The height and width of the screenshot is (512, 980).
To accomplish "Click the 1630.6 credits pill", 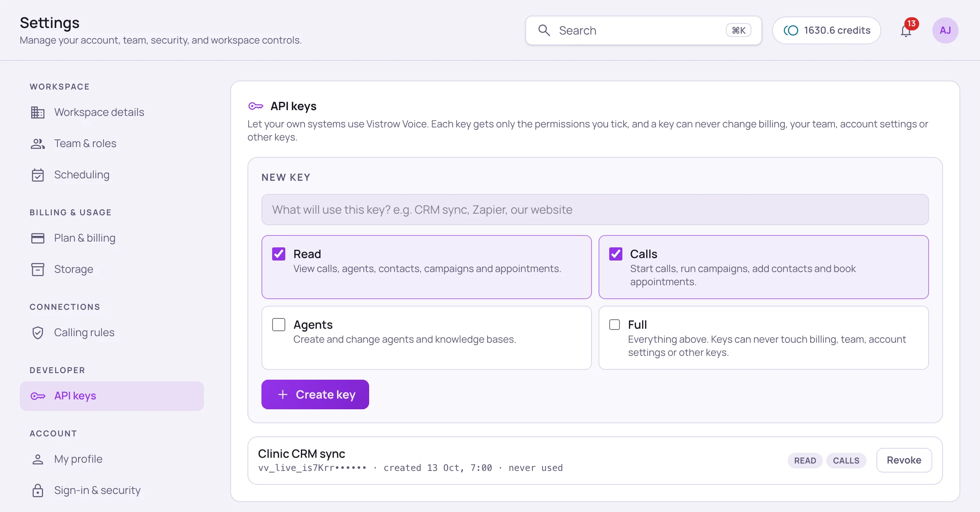I will [826, 30].
